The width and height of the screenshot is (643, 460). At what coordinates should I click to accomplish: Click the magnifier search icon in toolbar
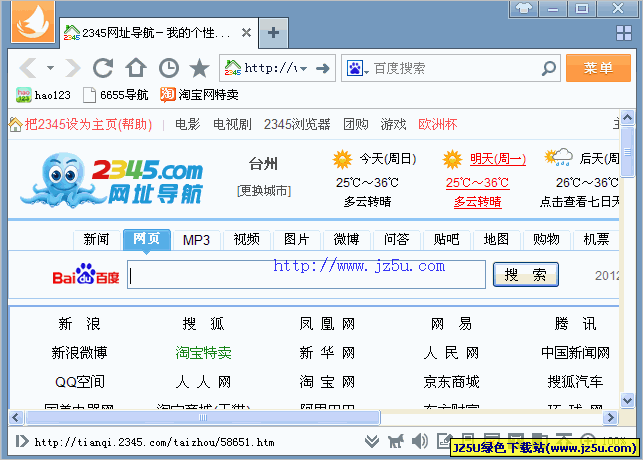pos(549,68)
